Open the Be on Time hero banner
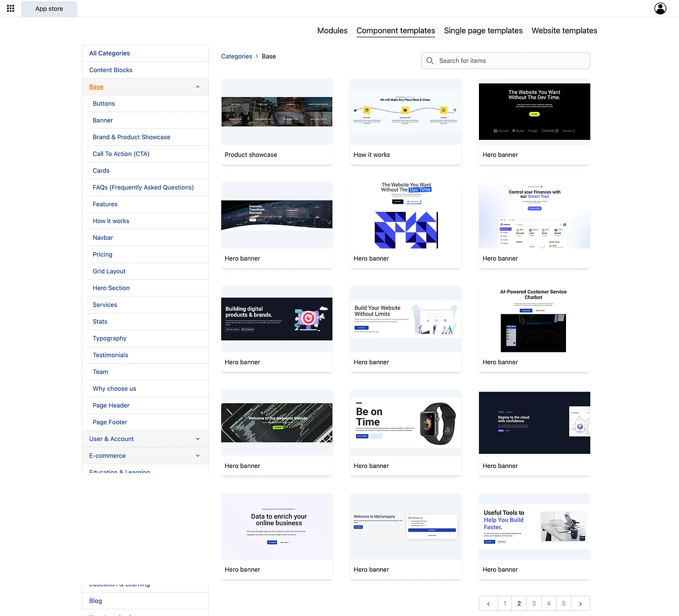The width and height of the screenshot is (679, 616). [x=405, y=423]
